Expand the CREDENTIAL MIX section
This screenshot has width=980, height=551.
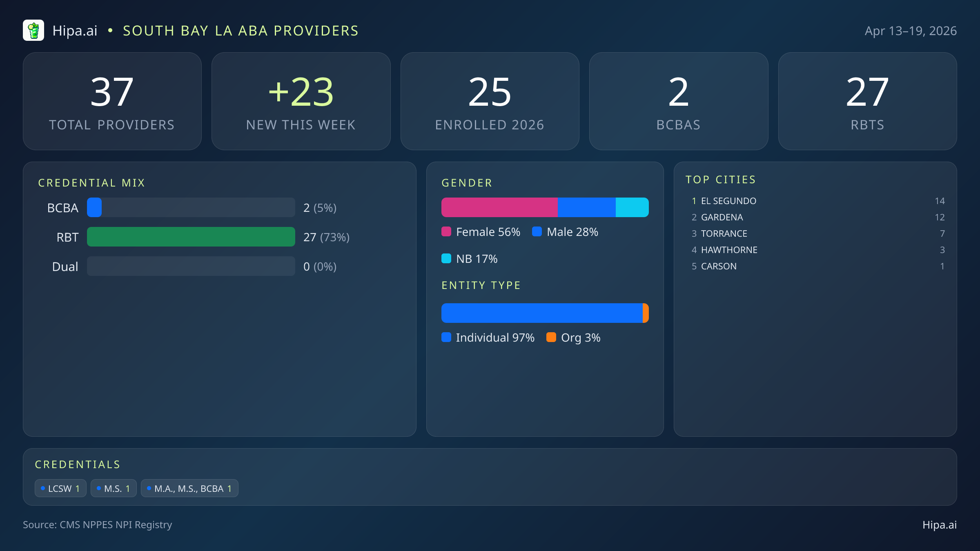click(x=92, y=182)
